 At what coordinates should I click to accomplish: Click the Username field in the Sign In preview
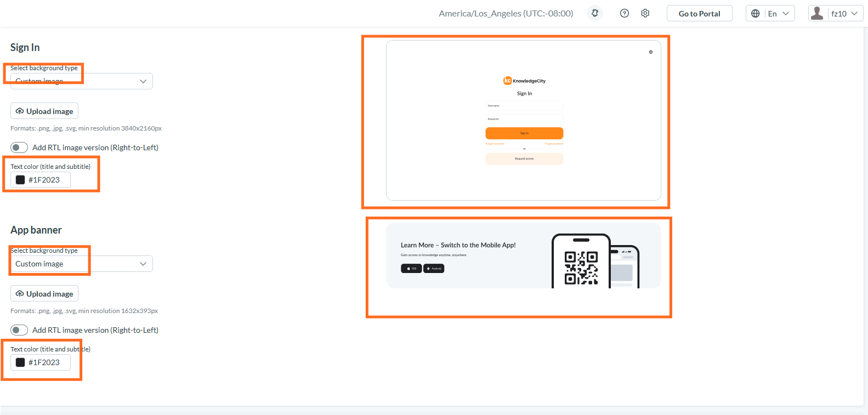524,106
